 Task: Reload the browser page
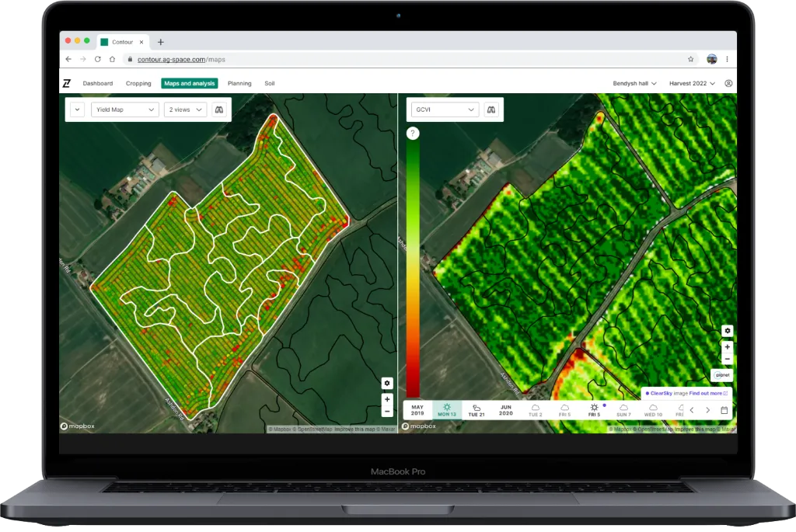[x=97, y=59]
